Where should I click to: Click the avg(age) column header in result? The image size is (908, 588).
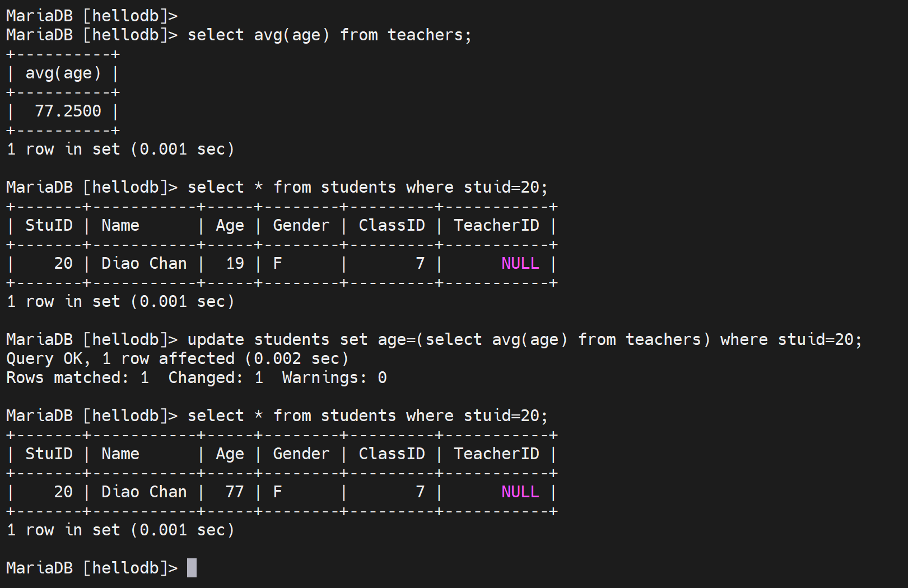(x=63, y=73)
